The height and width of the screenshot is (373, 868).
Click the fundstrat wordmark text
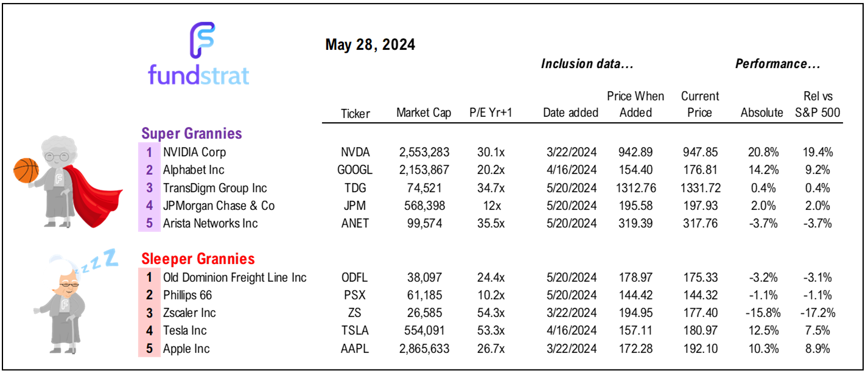click(x=199, y=75)
